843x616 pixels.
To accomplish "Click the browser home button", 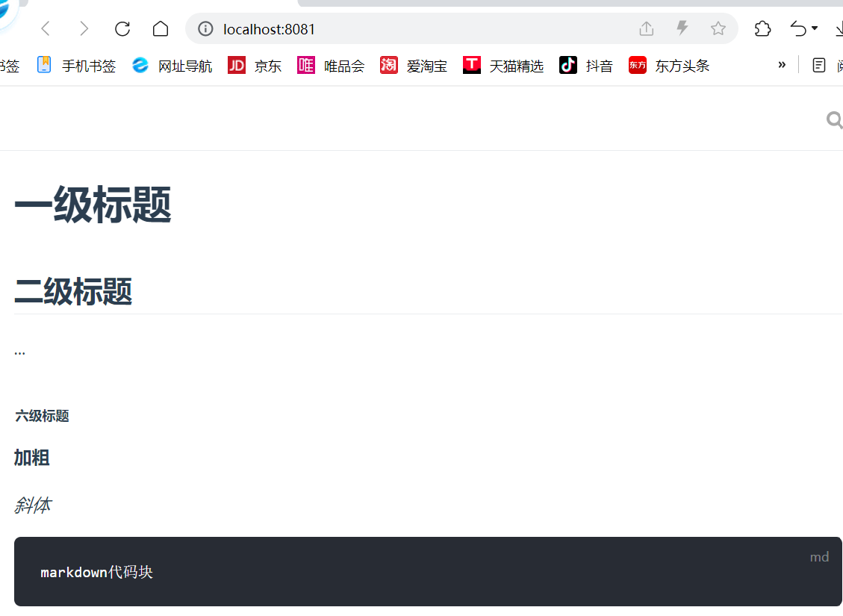I will point(160,28).
